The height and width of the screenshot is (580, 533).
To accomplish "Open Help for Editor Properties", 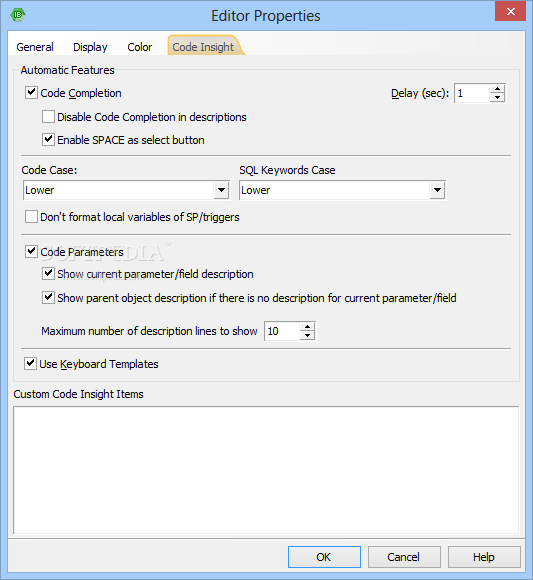I will coord(484,557).
